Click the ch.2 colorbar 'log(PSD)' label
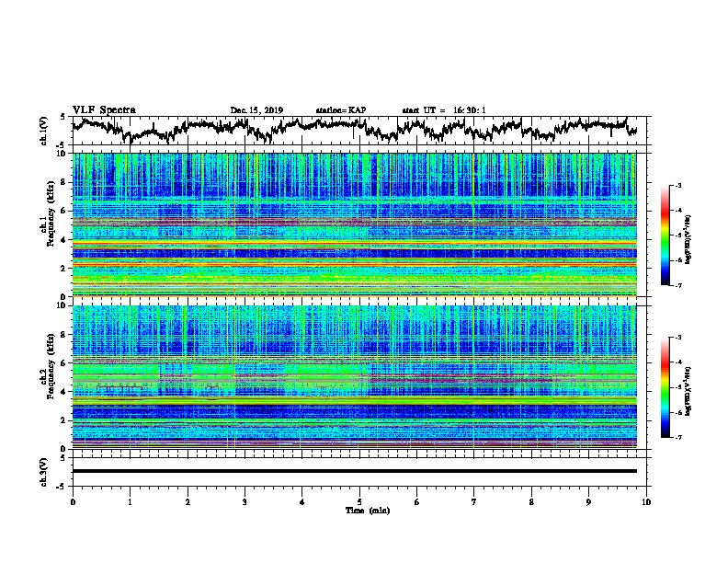 click(688, 392)
